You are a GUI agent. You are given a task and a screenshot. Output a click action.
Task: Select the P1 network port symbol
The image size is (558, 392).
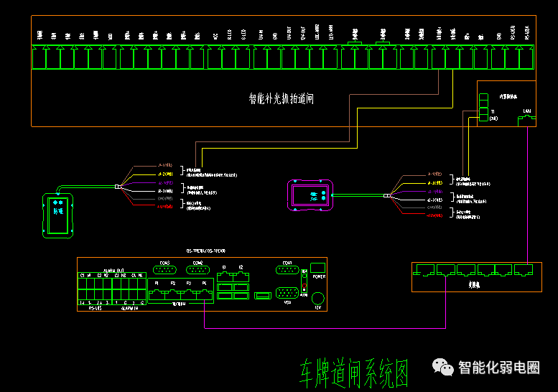click(157, 294)
